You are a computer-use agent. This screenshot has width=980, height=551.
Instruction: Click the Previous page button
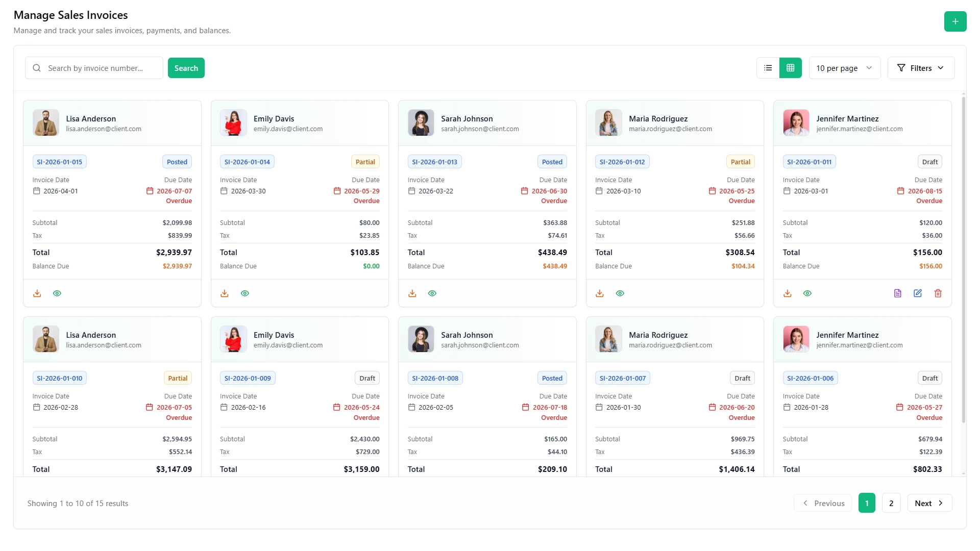823,503
